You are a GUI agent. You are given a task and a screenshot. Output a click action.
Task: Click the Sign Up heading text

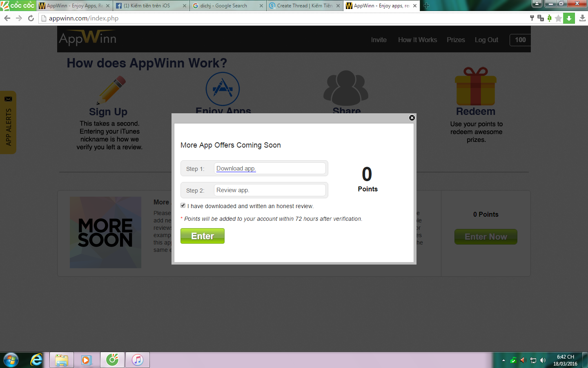pyautogui.click(x=108, y=112)
